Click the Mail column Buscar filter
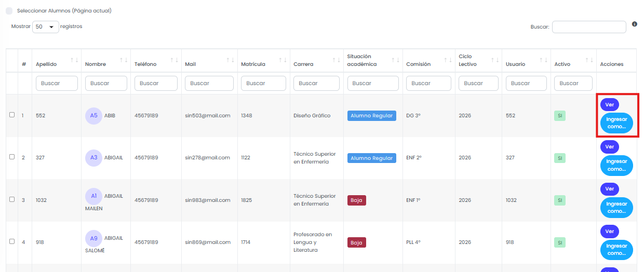Screen dimensions: 644x272 (209, 83)
